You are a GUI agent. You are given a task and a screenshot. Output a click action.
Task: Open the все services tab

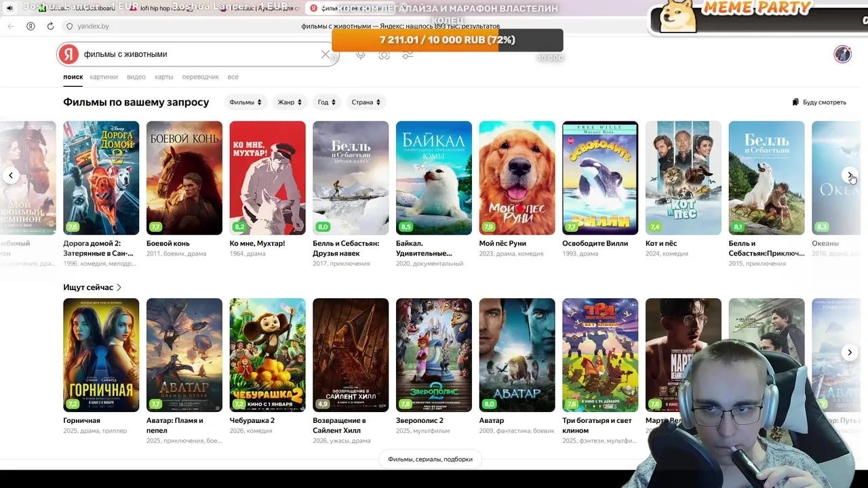click(233, 77)
